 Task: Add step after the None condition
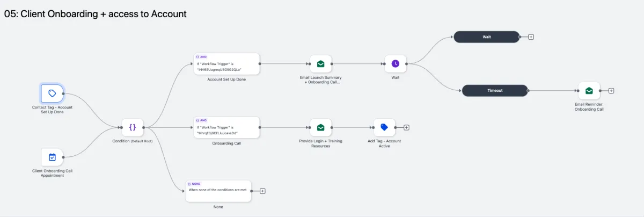[263, 191]
